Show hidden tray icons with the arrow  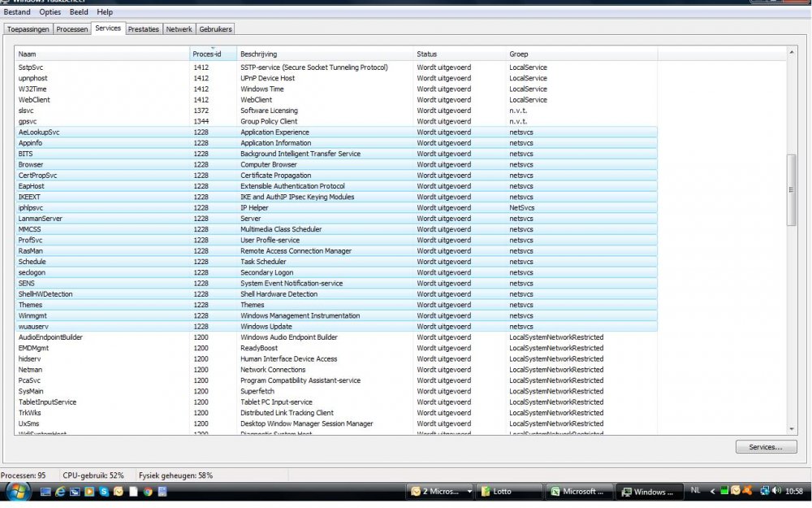click(713, 492)
